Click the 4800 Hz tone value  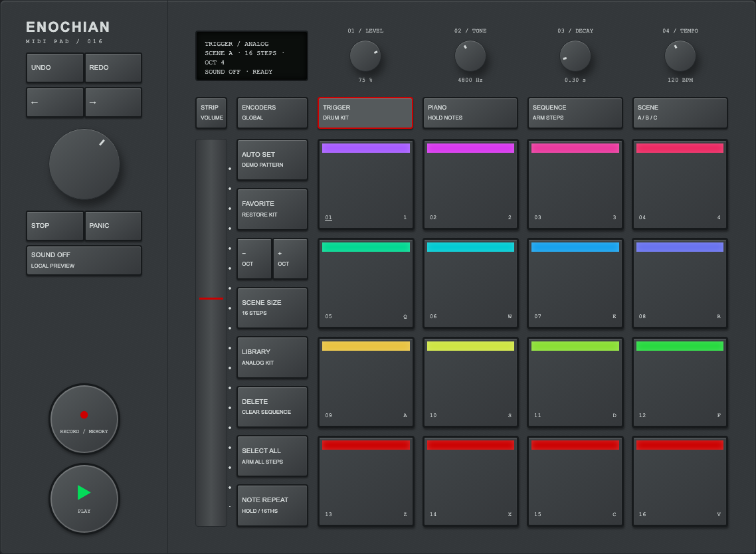pyautogui.click(x=470, y=80)
